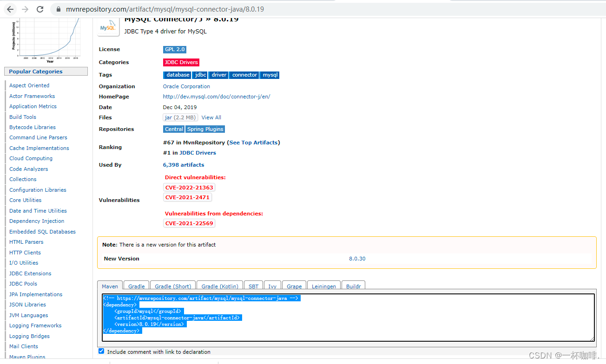Open CVE-2022-21363 vulnerability
The height and width of the screenshot is (364, 606).
pos(189,188)
